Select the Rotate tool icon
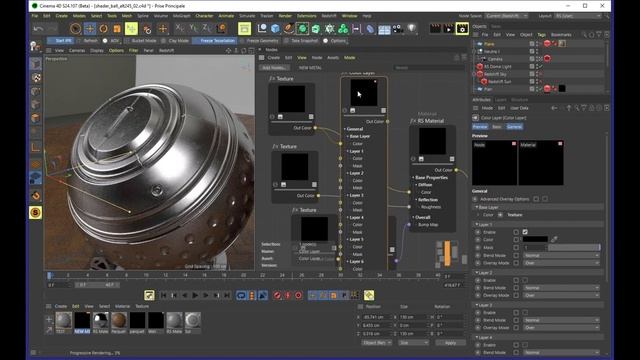The height and width of the screenshot is (360, 640). tap(104, 29)
